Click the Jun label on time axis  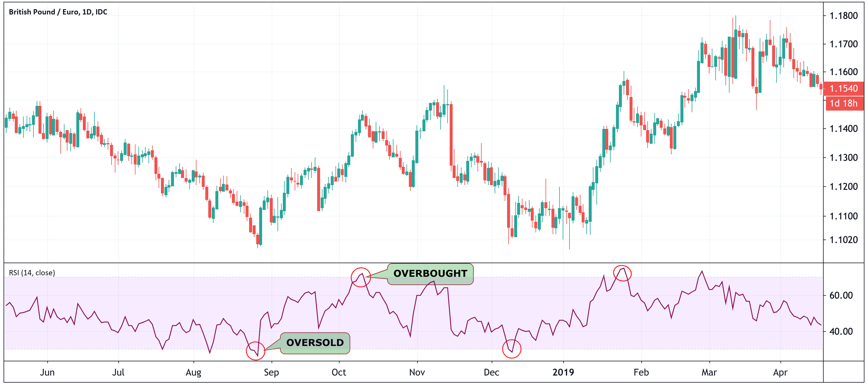[47, 372]
